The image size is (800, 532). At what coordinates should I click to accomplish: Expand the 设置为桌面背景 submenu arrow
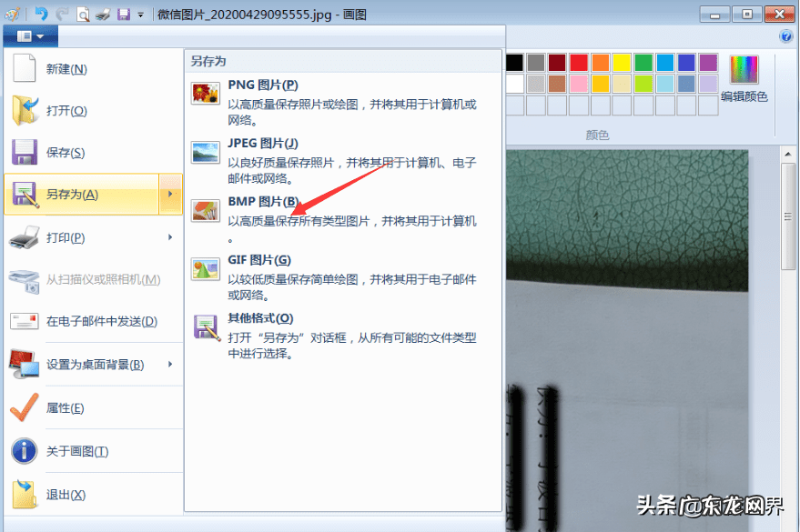pyautogui.click(x=172, y=364)
